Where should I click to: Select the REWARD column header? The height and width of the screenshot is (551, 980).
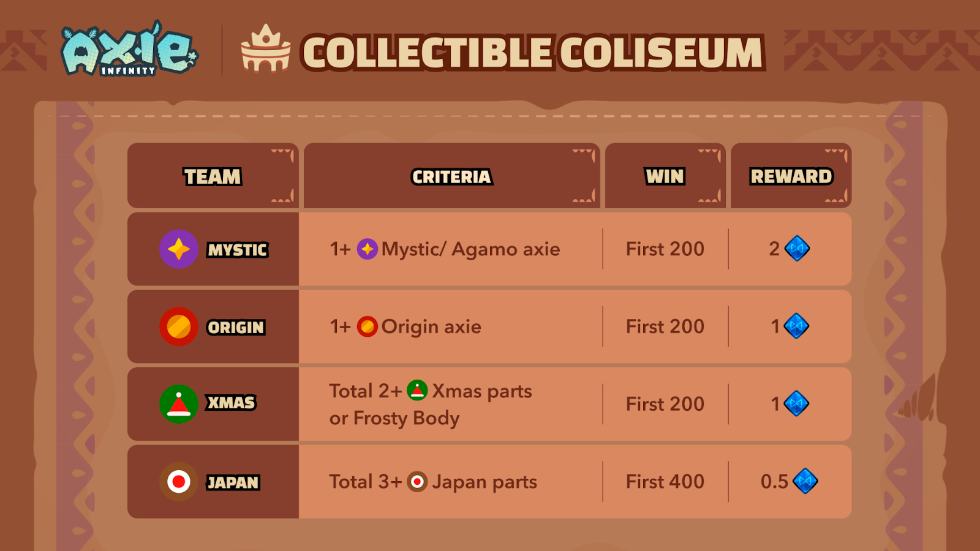[x=791, y=177]
